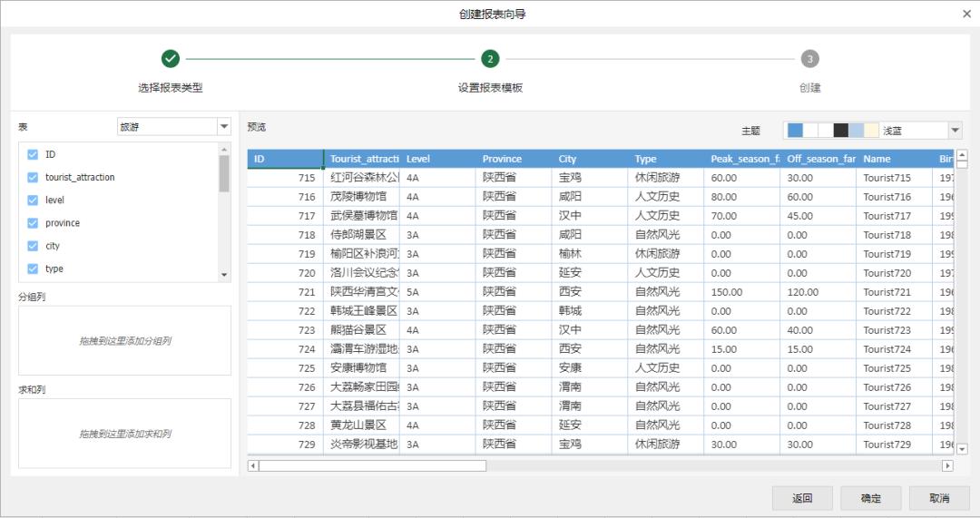Click the 设置报表模板 step label
This screenshot has width=980, height=518.
pos(490,88)
